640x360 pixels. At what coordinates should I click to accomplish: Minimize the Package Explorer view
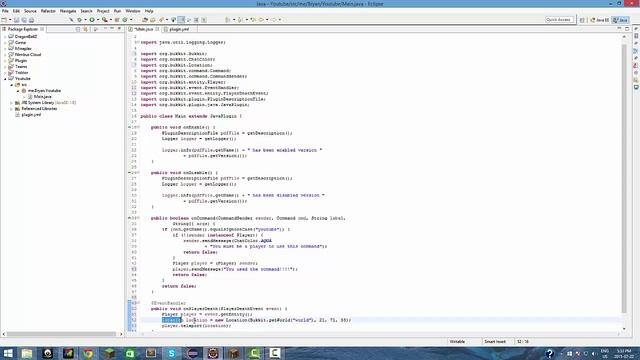pyautogui.click(x=112, y=29)
